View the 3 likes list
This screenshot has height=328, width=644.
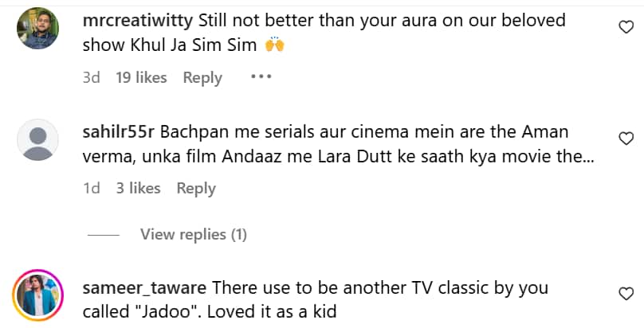pyautogui.click(x=138, y=188)
